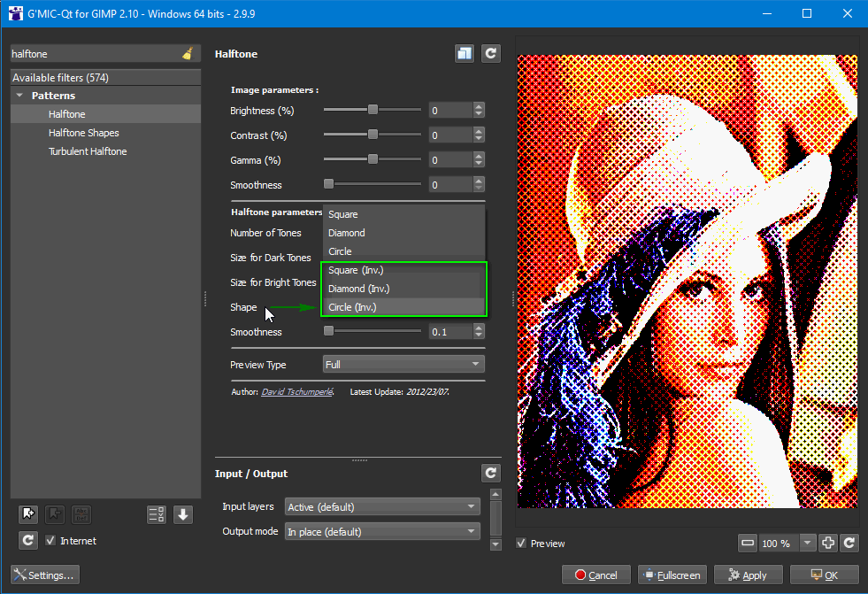Select Diamond shape option

(x=403, y=233)
